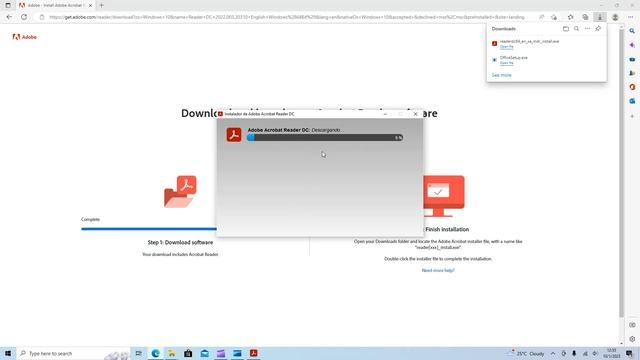The height and width of the screenshot is (360, 640).
Task: Click taskbar search box
Action: tap(73, 353)
